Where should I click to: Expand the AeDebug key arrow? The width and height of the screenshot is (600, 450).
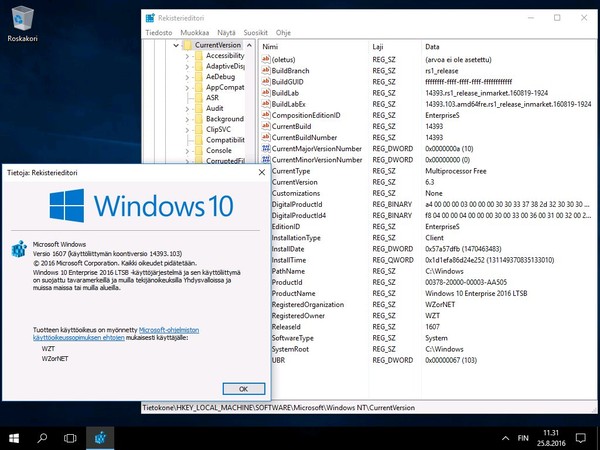(187, 77)
